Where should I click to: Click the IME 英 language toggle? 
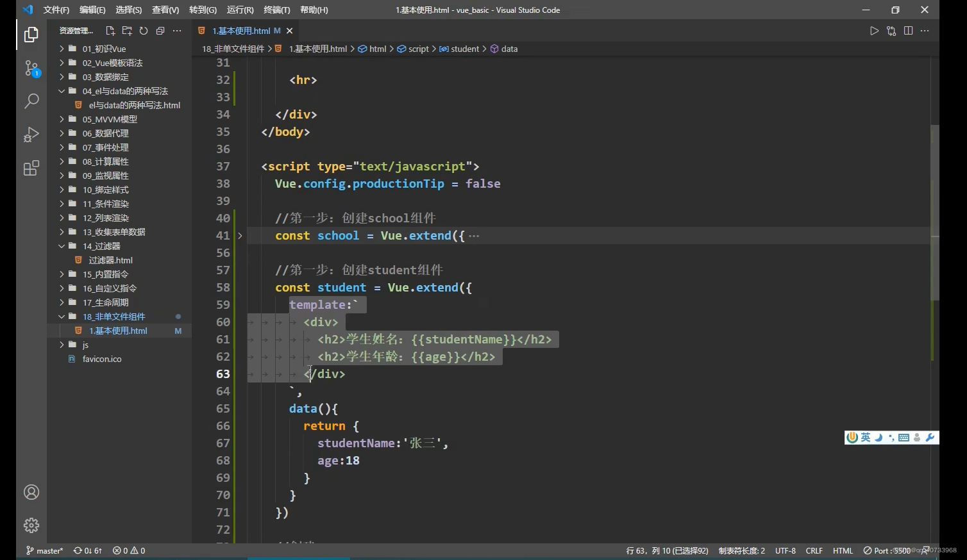866,438
